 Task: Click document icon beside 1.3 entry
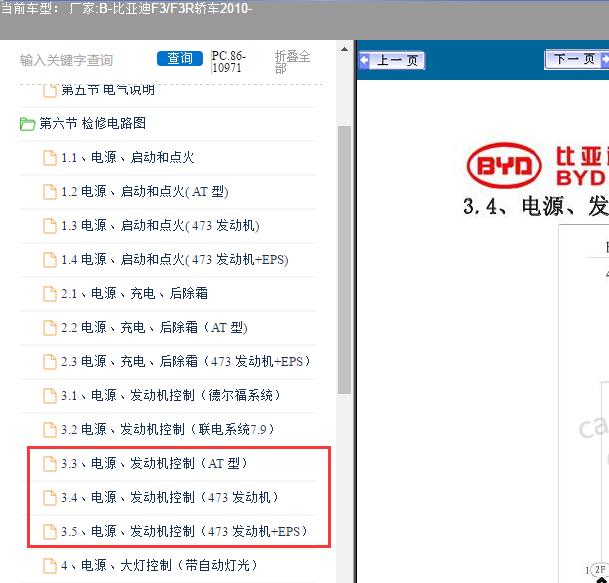point(50,226)
